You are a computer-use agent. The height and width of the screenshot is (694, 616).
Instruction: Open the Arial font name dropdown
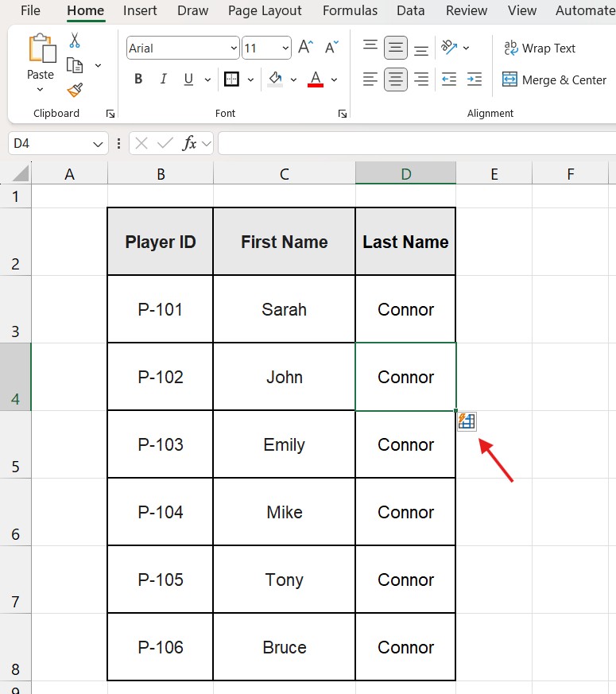point(234,48)
